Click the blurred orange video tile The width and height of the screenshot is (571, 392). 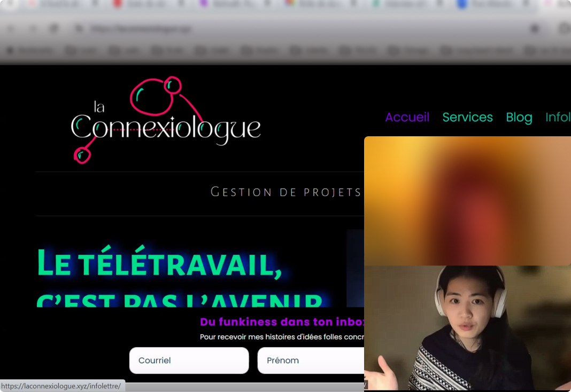click(x=467, y=201)
